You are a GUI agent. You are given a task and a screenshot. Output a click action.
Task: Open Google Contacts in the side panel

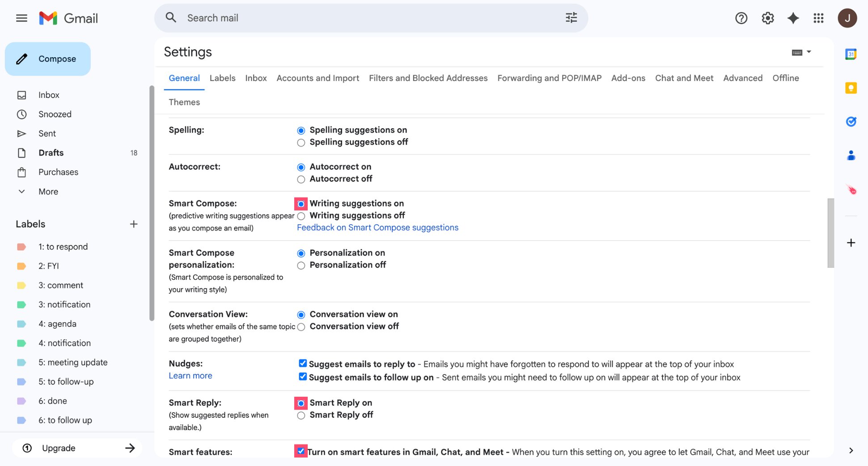point(851,155)
